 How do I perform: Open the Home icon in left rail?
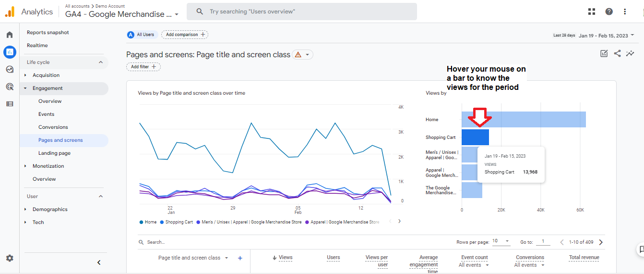(10, 35)
